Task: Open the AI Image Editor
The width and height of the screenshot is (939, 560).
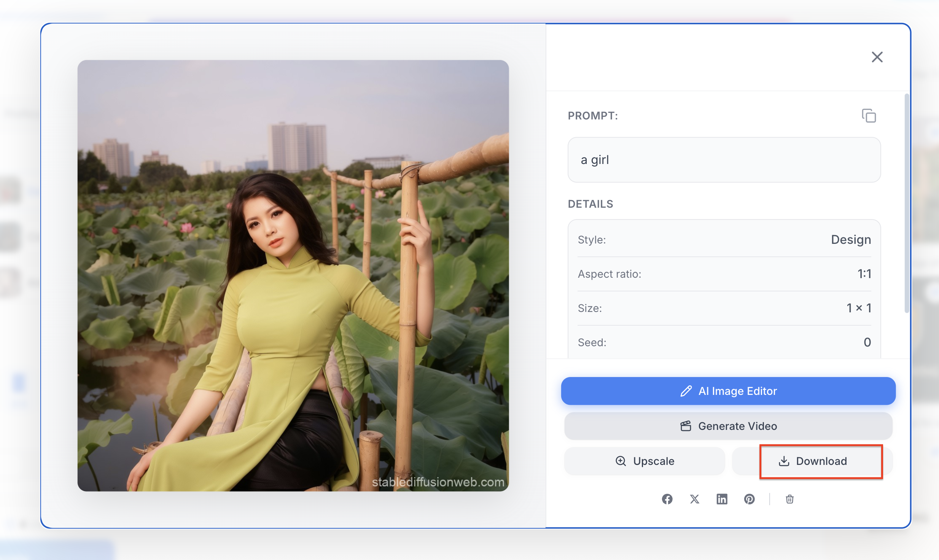Action: 728,391
